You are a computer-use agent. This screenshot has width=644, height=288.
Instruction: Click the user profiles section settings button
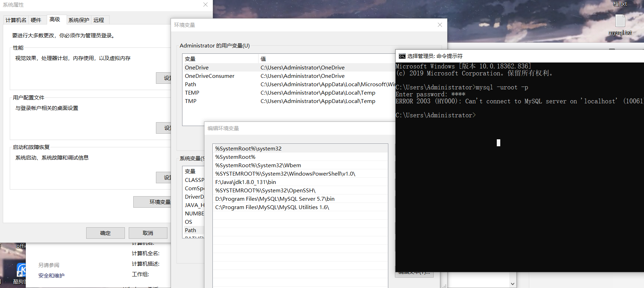(x=164, y=128)
